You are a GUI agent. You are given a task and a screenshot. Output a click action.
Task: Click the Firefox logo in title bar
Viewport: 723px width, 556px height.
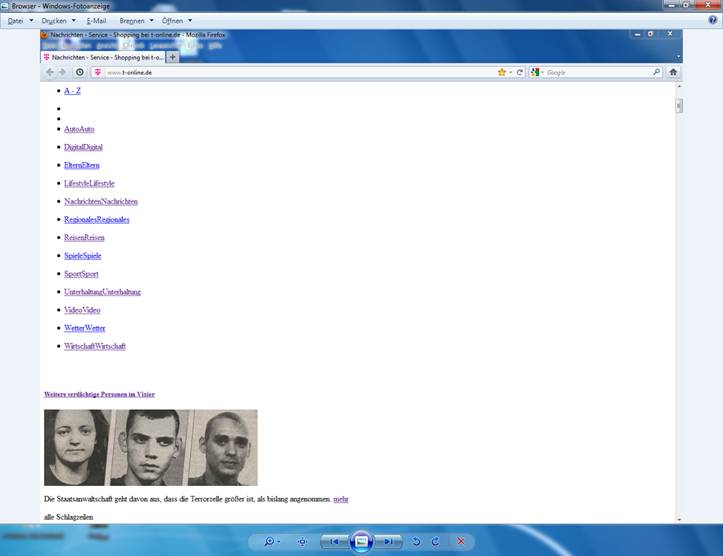click(45, 35)
